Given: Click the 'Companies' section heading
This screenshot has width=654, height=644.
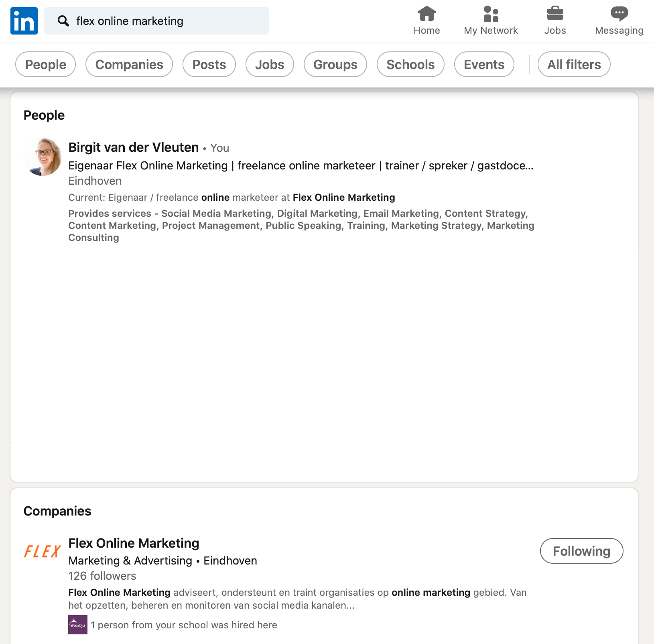Looking at the screenshot, I should point(57,511).
